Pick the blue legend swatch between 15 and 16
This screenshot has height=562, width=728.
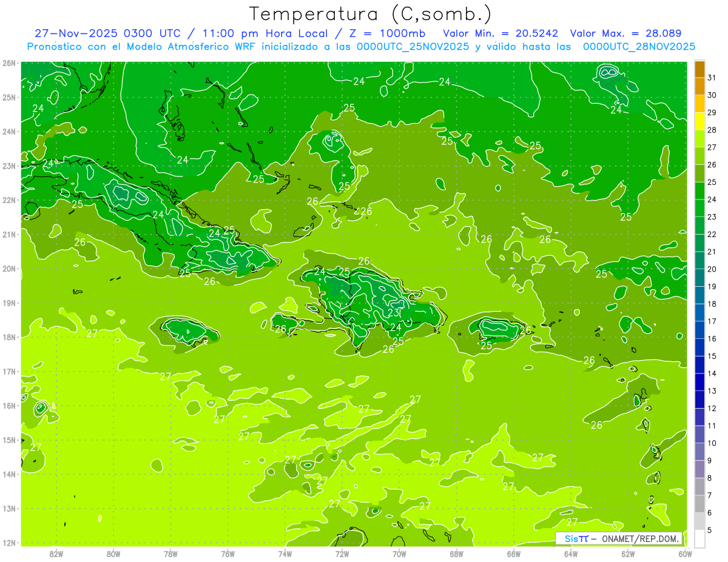pos(699,347)
